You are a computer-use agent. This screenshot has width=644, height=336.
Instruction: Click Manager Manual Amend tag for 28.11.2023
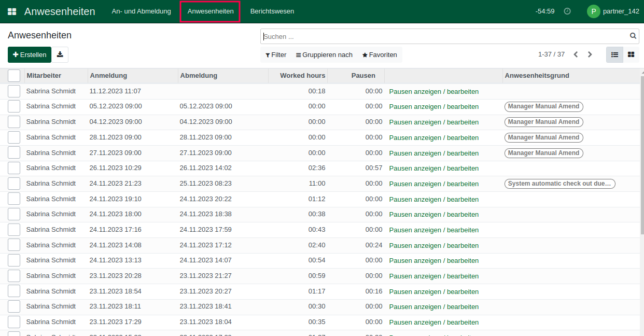click(543, 137)
